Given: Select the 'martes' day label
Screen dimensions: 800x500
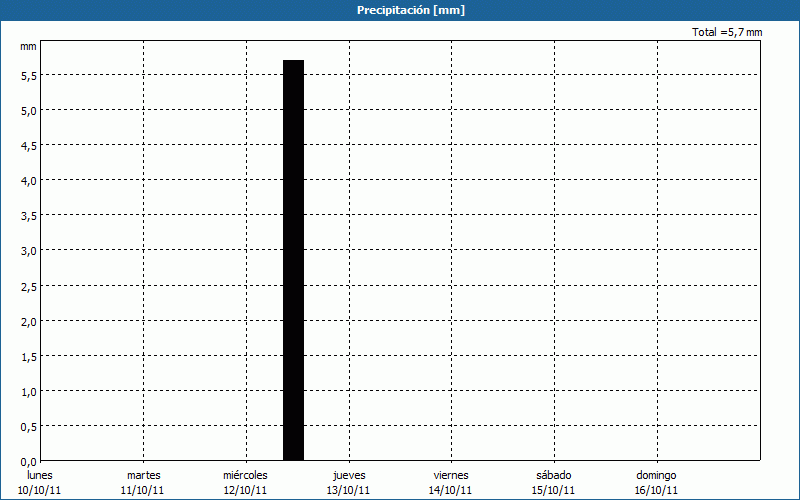Looking at the screenshot, I should tap(143, 475).
